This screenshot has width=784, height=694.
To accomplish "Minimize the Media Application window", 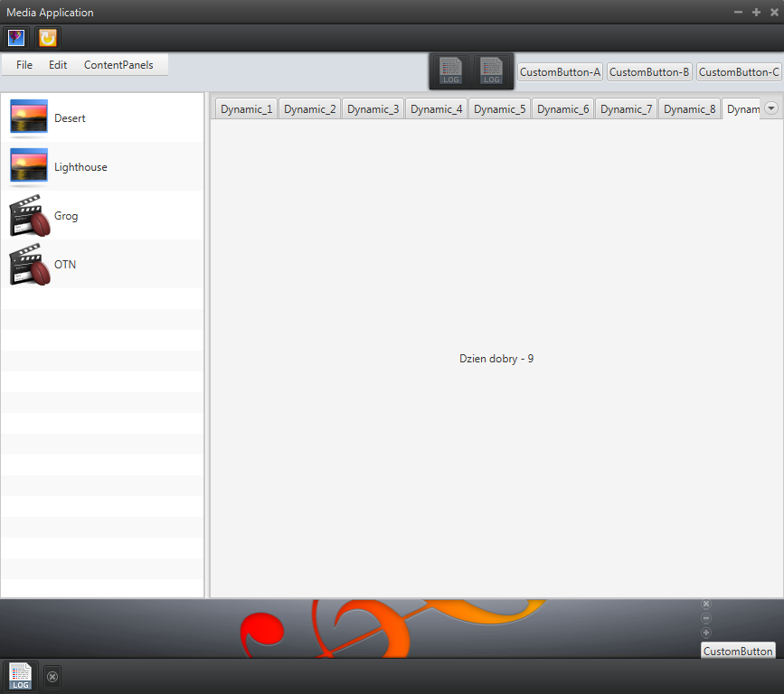I will (x=738, y=12).
